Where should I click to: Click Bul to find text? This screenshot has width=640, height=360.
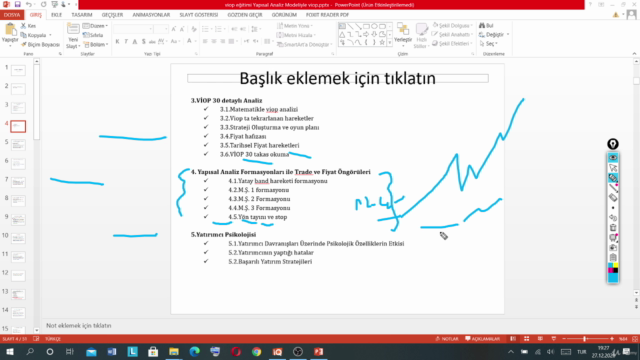(487, 26)
